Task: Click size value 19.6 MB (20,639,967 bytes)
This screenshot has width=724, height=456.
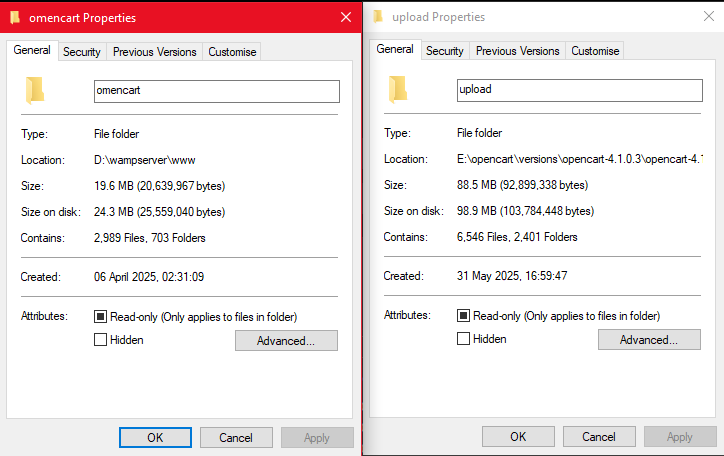Action: (x=160, y=186)
